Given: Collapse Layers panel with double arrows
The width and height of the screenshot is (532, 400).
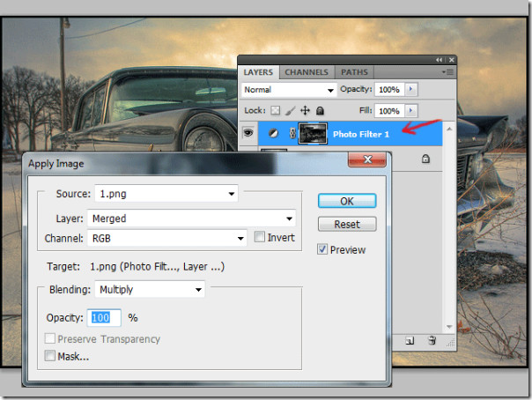Looking at the screenshot, I should point(439,60).
